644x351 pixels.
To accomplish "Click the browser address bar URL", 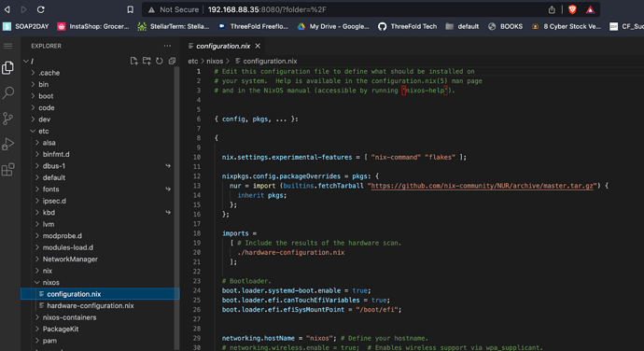I will point(267,9).
